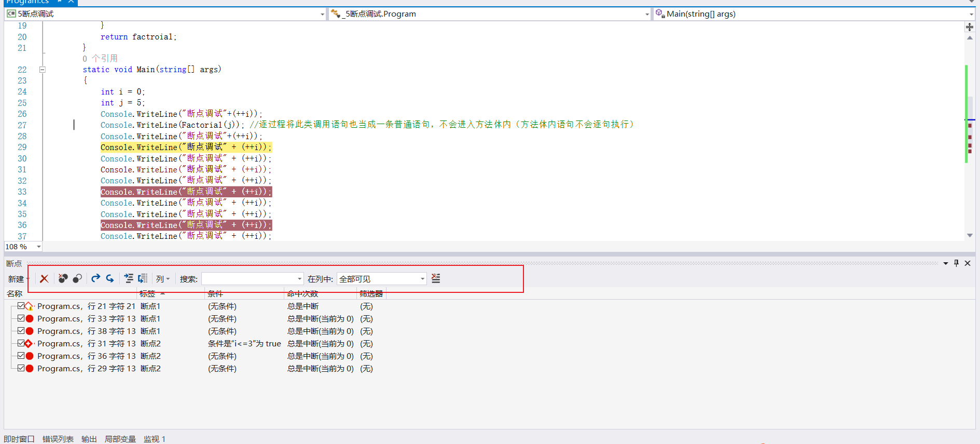Click the 0 个引用 CodeLens link
980x444 pixels.
point(100,59)
